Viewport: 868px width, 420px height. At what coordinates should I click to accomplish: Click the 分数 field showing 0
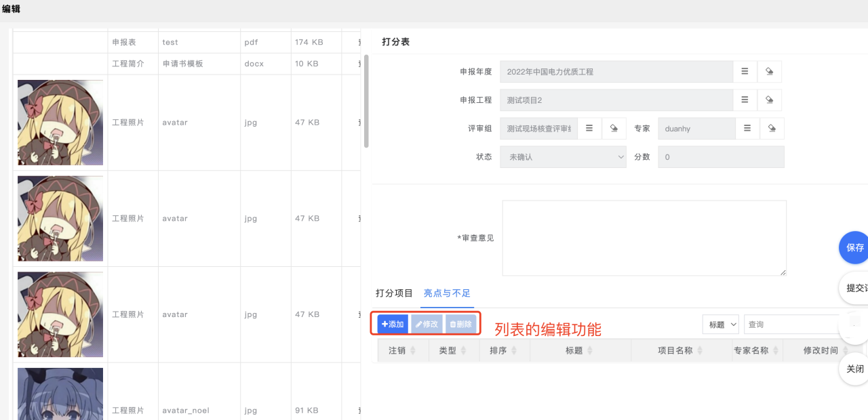(x=721, y=156)
